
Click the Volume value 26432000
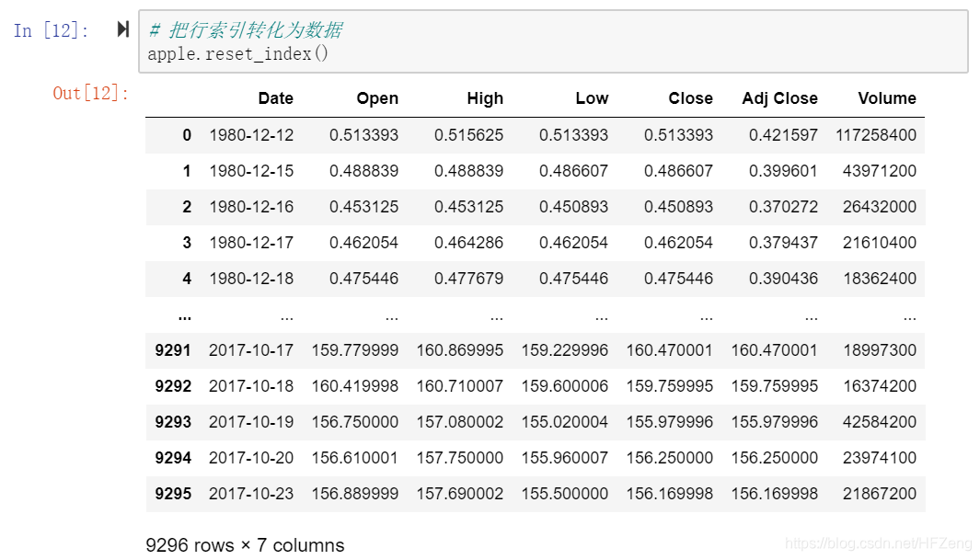click(880, 207)
